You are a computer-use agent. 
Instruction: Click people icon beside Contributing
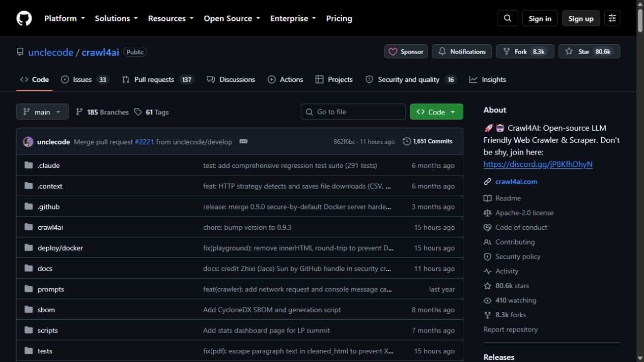pos(487,242)
